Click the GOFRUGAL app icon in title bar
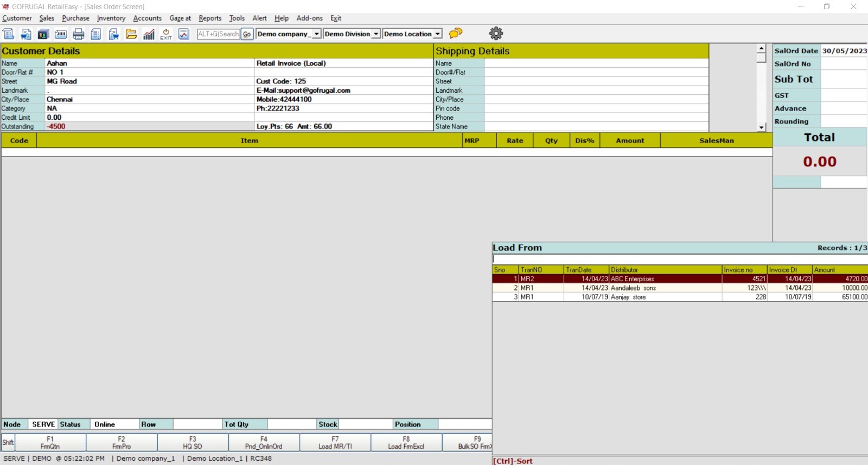This screenshot has height=465, width=868. (x=5, y=7)
